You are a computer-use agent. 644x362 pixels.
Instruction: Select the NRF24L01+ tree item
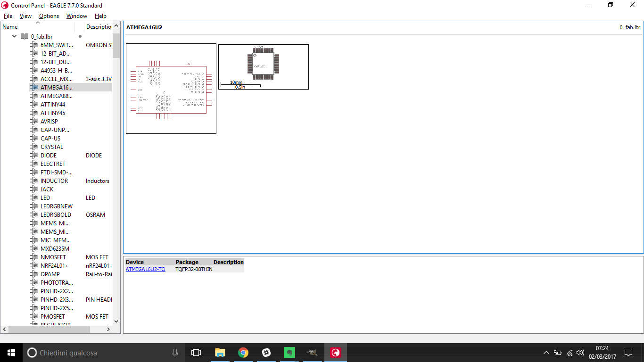pyautogui.click(x=54, y=265)
